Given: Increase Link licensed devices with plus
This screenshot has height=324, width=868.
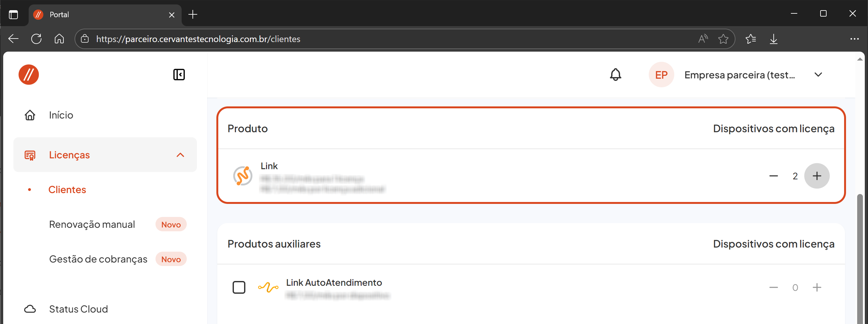Looking at the screenshot, I should (x=816, y=176).
